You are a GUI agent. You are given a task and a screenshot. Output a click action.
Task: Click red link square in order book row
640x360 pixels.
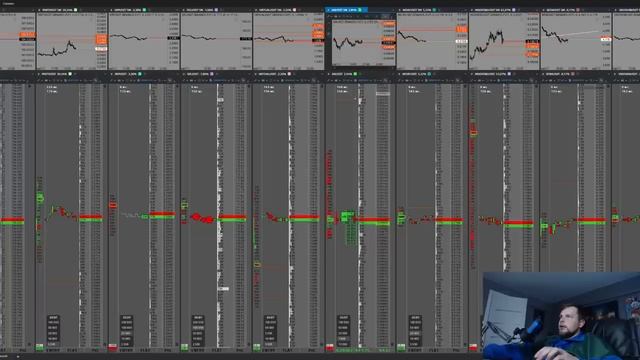point(573,74)
